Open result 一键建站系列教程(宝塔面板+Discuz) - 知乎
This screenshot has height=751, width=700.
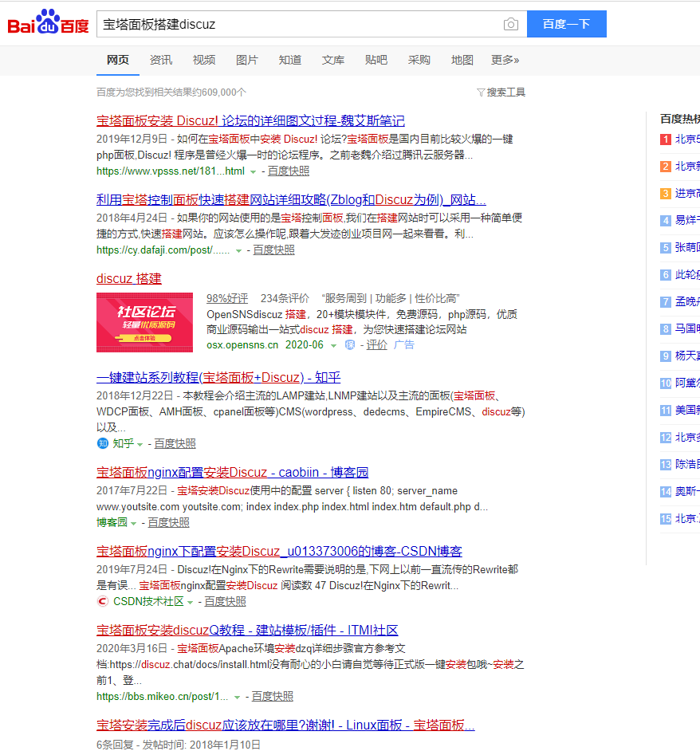tap(218, 377)
